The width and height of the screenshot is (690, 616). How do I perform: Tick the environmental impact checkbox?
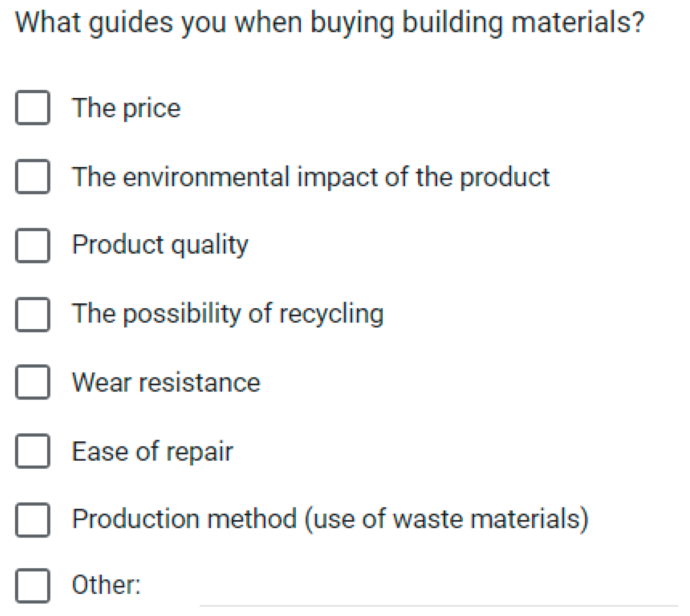(x=33, y=176)
